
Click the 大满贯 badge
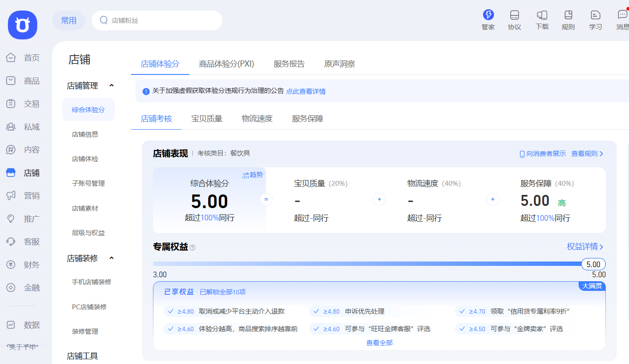(592, 286)
